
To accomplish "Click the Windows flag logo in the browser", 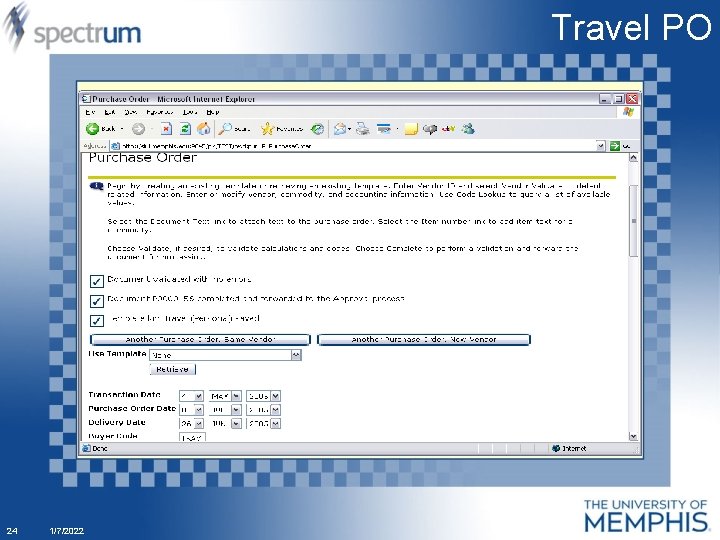I will (628, 112).
